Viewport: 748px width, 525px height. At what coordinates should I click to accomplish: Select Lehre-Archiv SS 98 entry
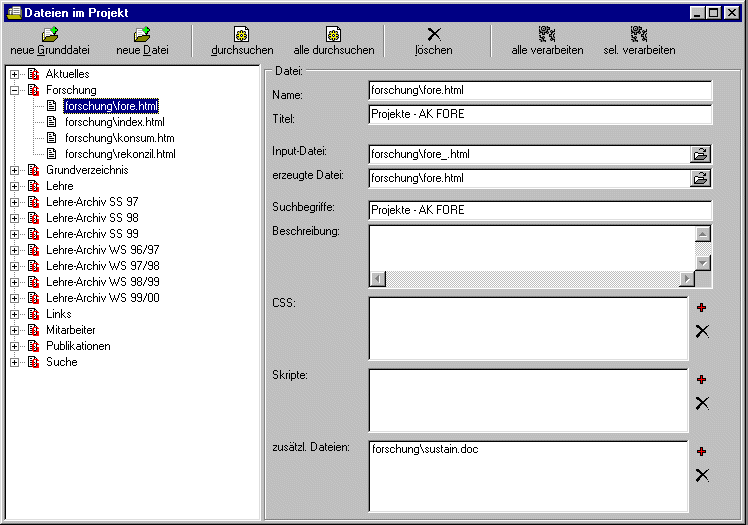pos(92,218)
